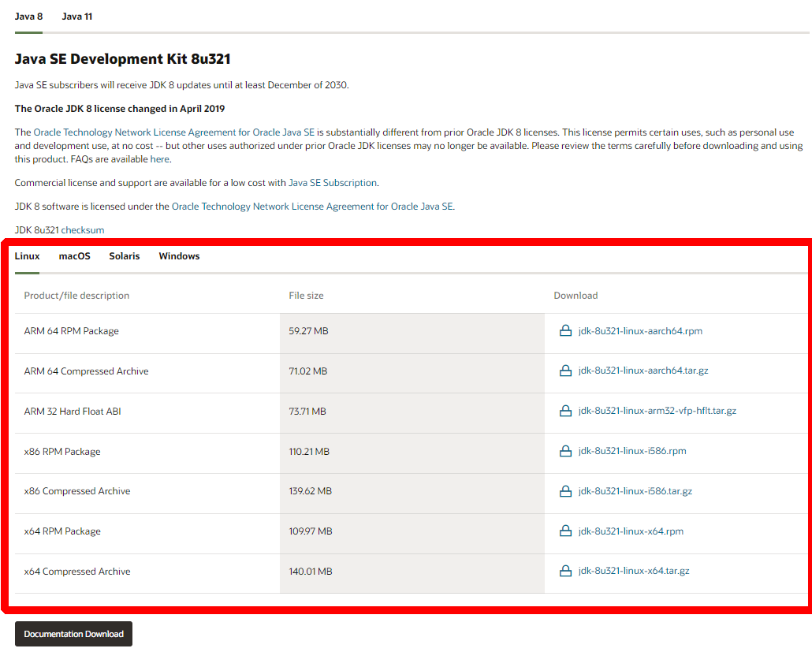Screen dimensions: 812x652
Task: Click the 'File size' column header
Action: (306, 295)
